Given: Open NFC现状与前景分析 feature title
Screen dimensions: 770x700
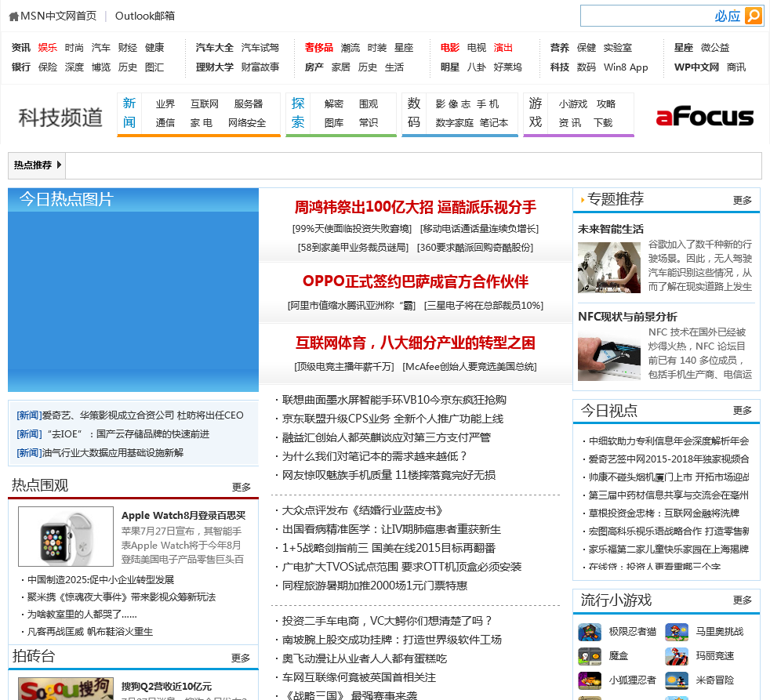Looking at the screenshot, I should point(627,317).
